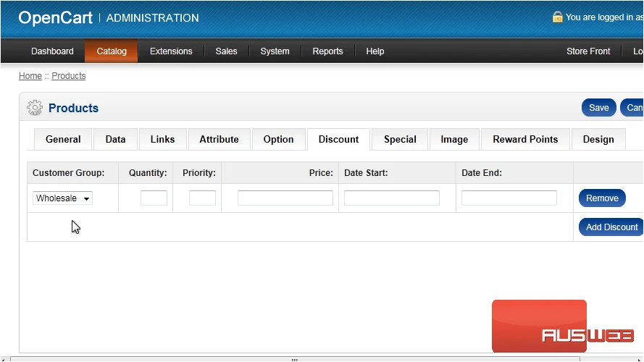Open the Customer Group Wholesale dropdown
Image resolution: width=644 pixels, height=362 pixels.
62,198
